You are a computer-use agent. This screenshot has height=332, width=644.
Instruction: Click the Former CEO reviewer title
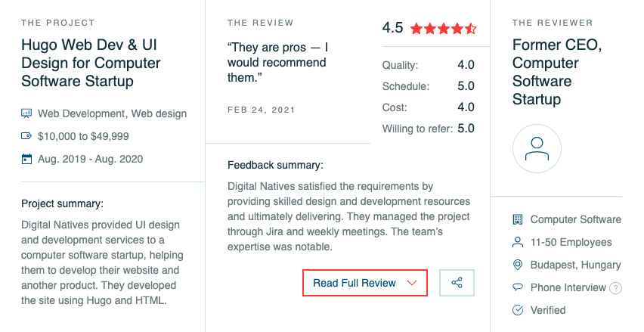coord(557,72)
